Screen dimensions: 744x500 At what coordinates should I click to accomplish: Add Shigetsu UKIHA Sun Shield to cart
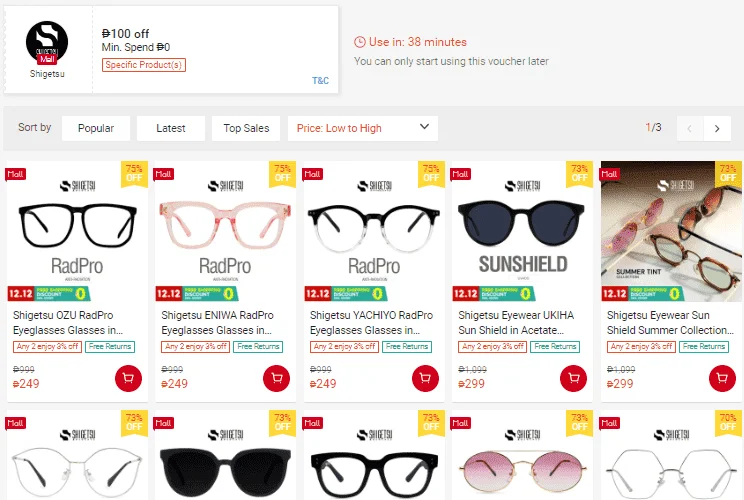pos(573,378)
